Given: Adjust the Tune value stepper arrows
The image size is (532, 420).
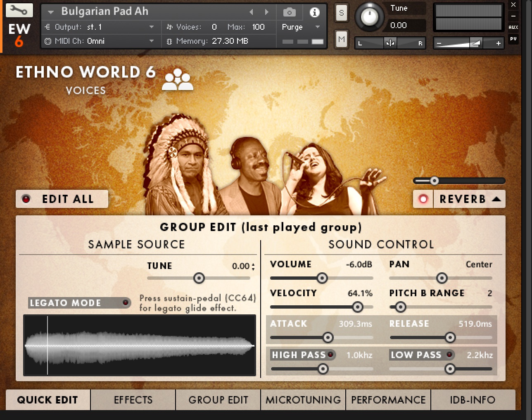Looking at the screenshot, I should 253,267.
